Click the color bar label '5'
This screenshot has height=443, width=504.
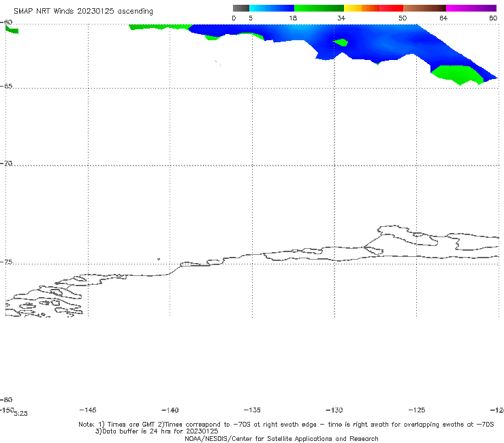[x=251, y=18]
